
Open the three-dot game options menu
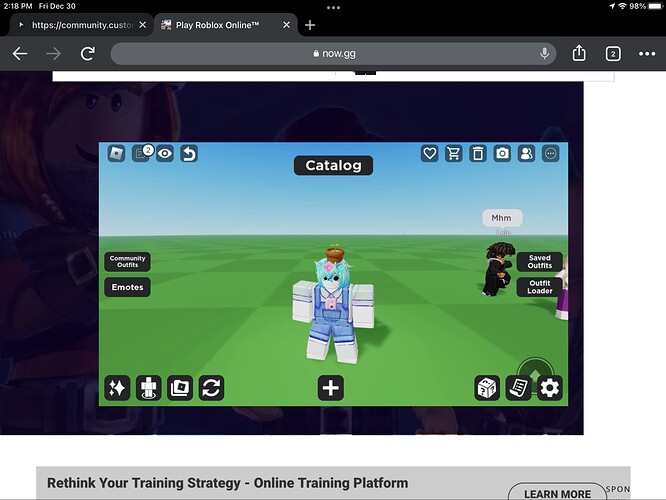(x=550, y=153)
